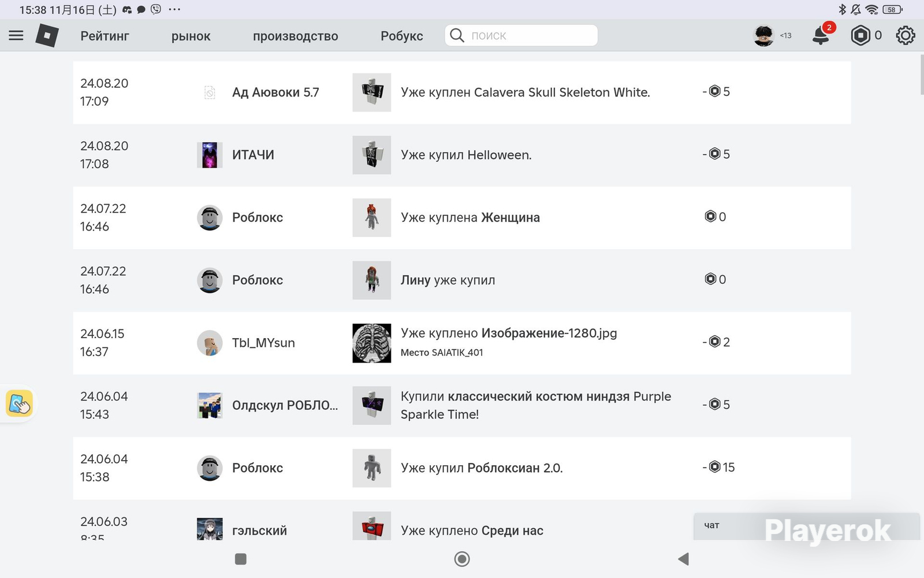Open ИТАЧИ seller avatar
This screenshot has width=924, height=578.
[x=210, y=155]
